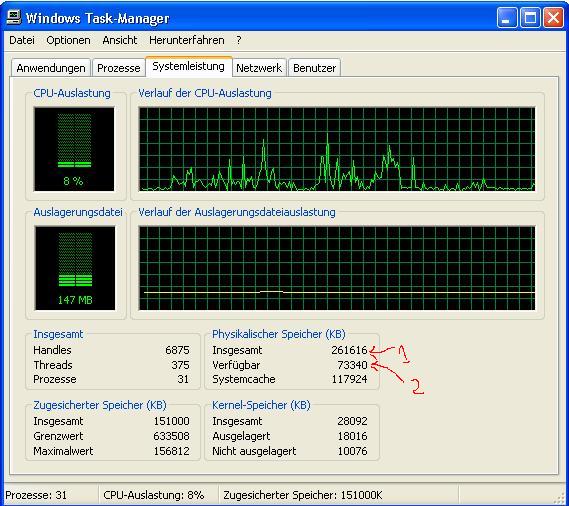Click status bar text CPU-Auslastung: 8%
569x506 pixels.
(153, 495)
